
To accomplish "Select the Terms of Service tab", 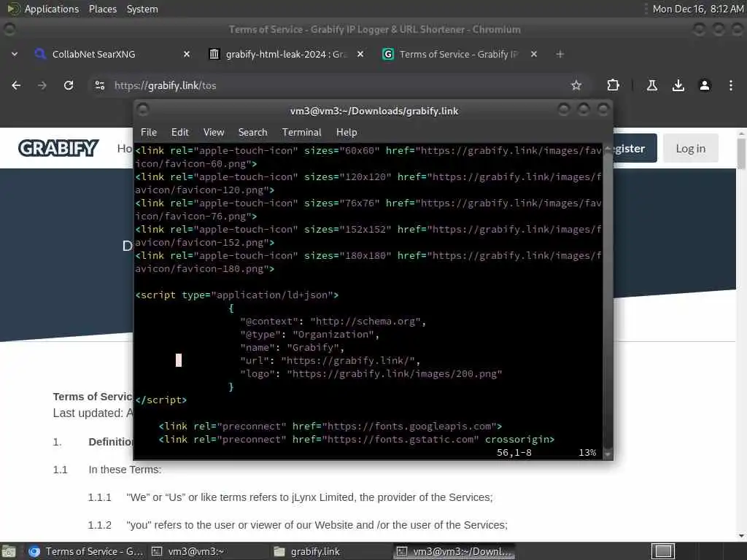I will 459,54.
